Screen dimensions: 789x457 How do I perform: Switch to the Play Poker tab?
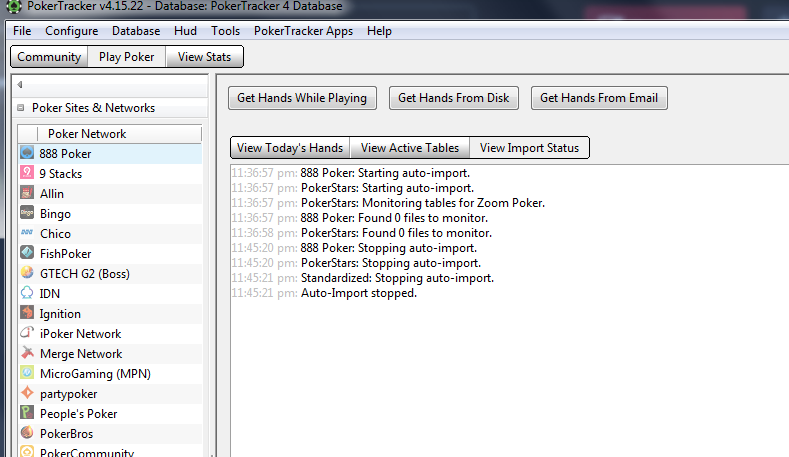[127, 57]
